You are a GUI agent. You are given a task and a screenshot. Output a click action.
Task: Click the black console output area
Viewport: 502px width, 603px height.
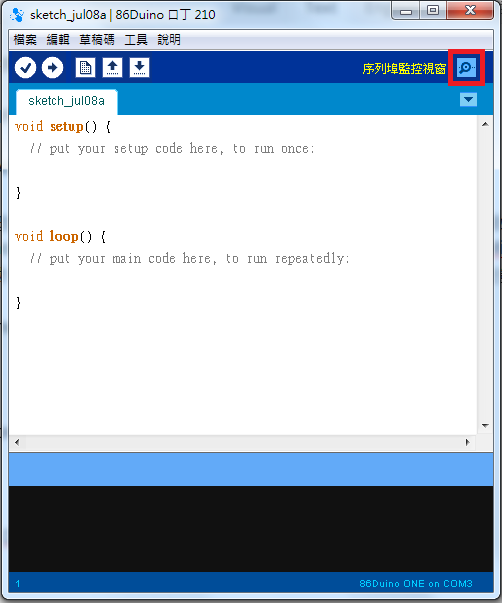pos(251,529)
